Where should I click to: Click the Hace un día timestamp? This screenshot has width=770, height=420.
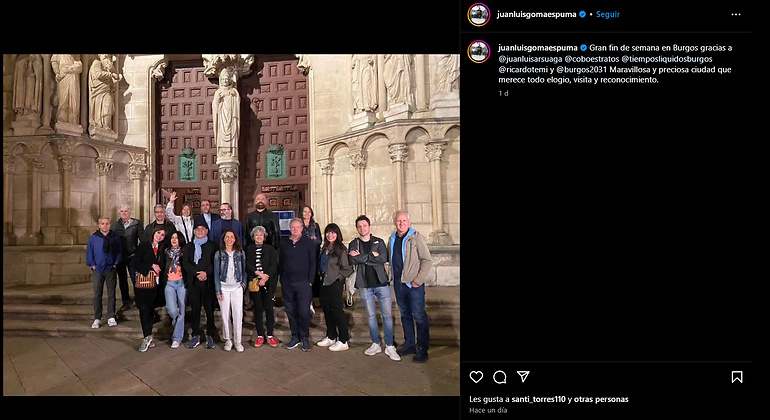(x=488, y=410)
